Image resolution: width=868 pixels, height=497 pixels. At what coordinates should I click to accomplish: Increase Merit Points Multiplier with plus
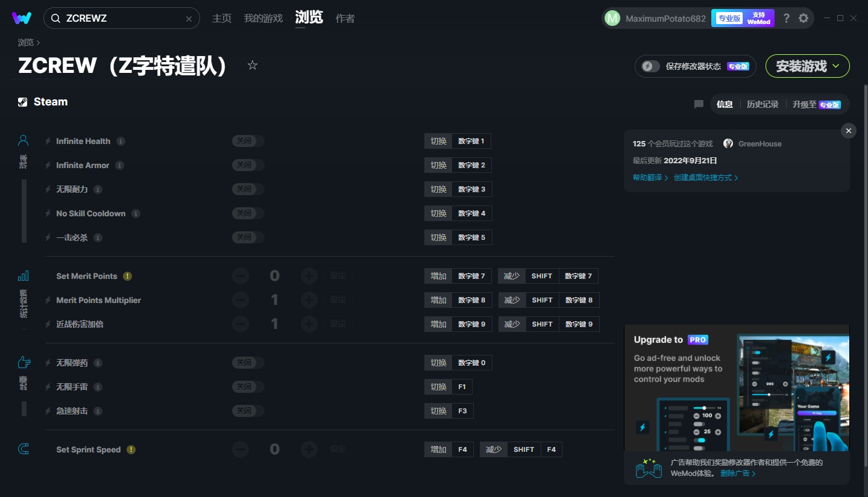[x=309, y=300]
